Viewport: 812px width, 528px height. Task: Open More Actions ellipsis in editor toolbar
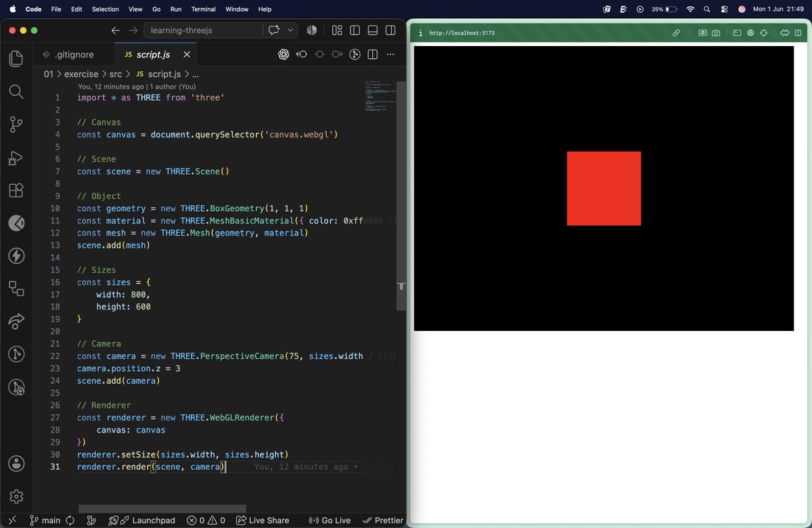coord(390,55)
